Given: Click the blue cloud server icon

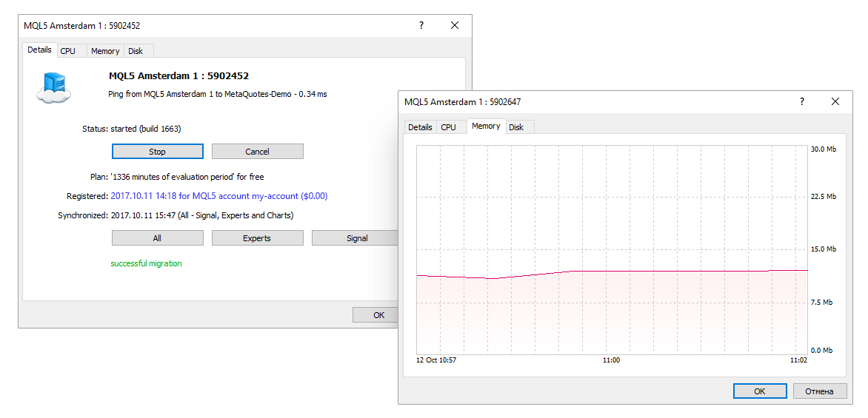Looking at the screenshot, I should coord(54,89).
